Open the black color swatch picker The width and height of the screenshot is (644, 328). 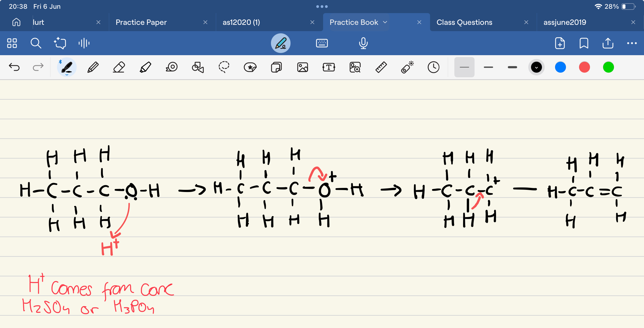coord(536,67)
